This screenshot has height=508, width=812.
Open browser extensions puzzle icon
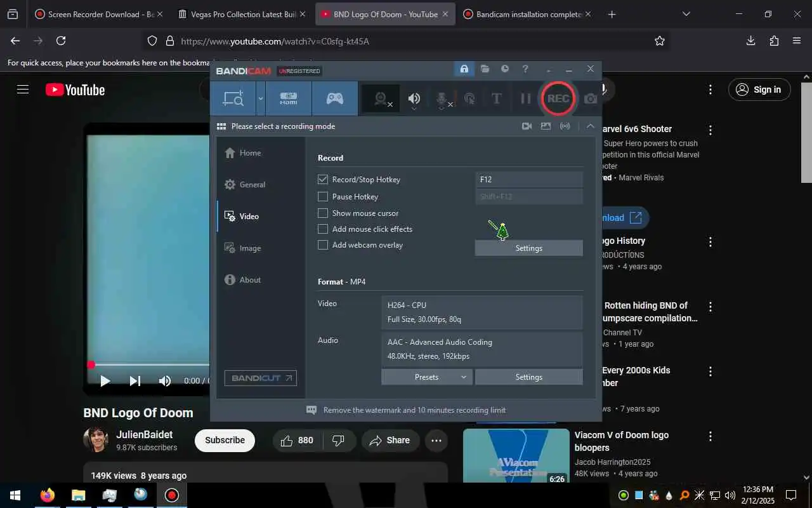(x=774, y=41)
